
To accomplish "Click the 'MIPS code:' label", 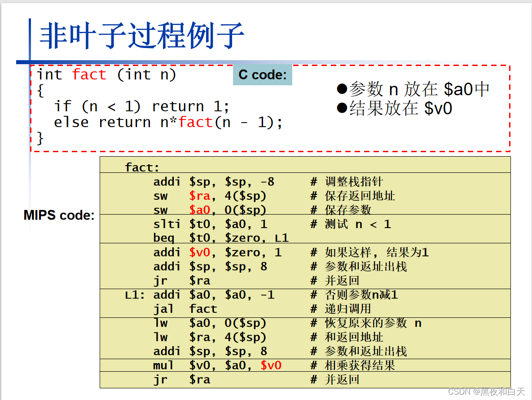I will pyautogui.click(x=59, y=215).
